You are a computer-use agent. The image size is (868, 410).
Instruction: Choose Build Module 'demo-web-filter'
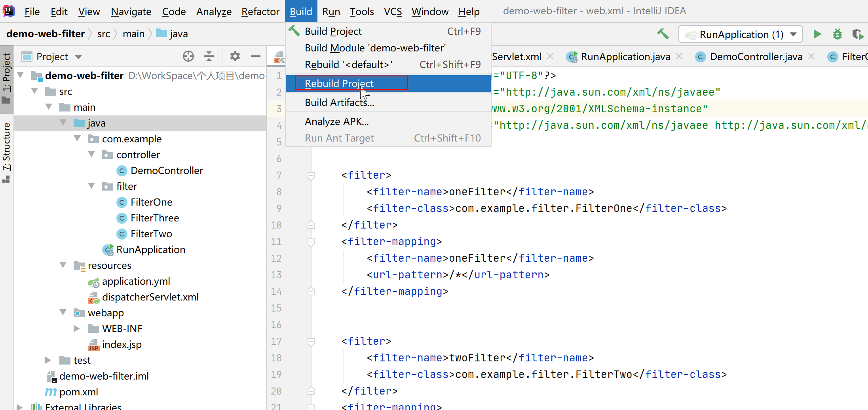pyautogui.click(x=388, y=48)
